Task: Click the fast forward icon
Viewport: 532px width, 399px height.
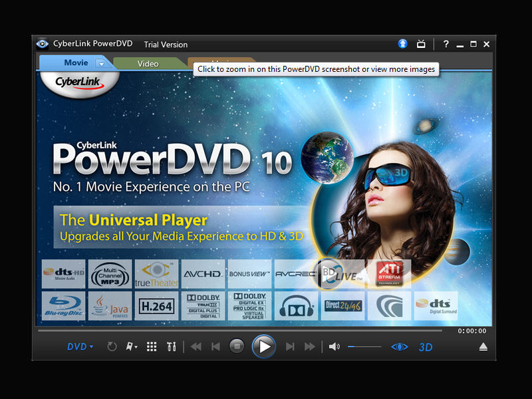Action: point(309,346)
